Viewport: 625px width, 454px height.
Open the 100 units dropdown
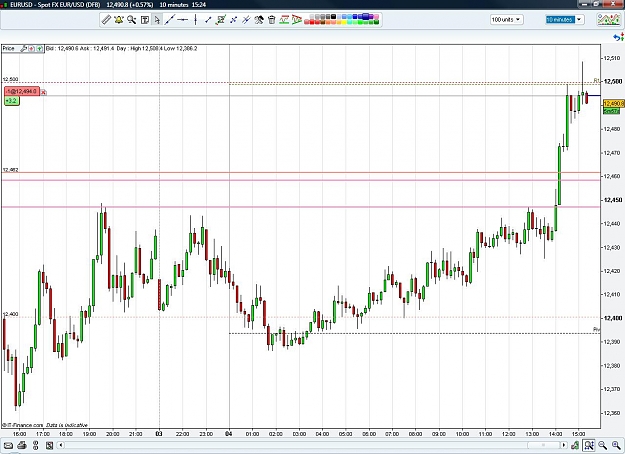pos(507,20)
